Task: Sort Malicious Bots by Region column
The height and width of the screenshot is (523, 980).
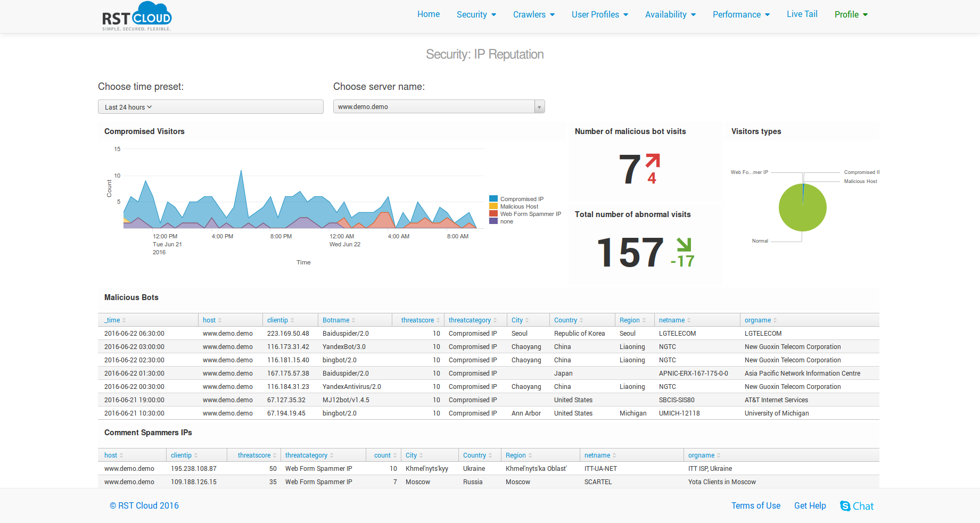Action: point(632,320)
